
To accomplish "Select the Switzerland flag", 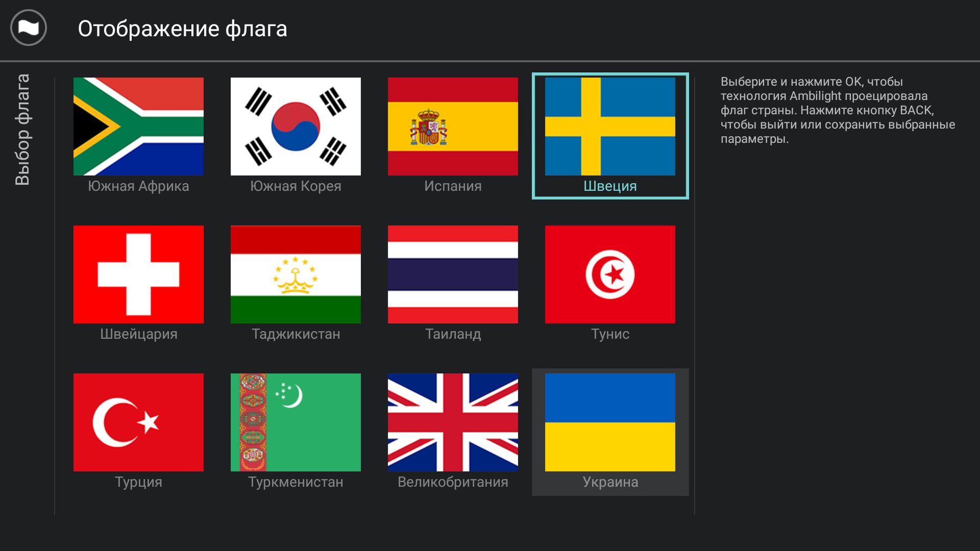I will pos(138,274).
